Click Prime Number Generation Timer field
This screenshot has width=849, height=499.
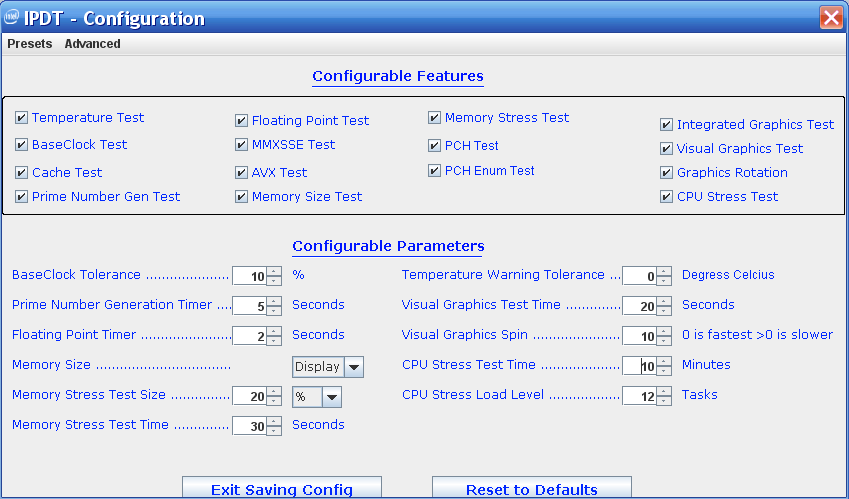(250, 306)
